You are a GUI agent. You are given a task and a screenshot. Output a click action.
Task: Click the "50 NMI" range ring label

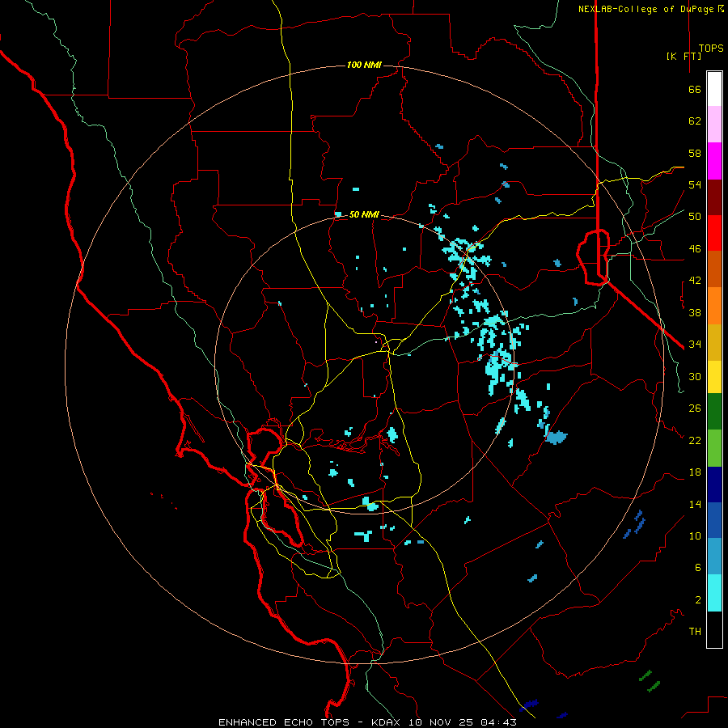click(x=364, y=214)
